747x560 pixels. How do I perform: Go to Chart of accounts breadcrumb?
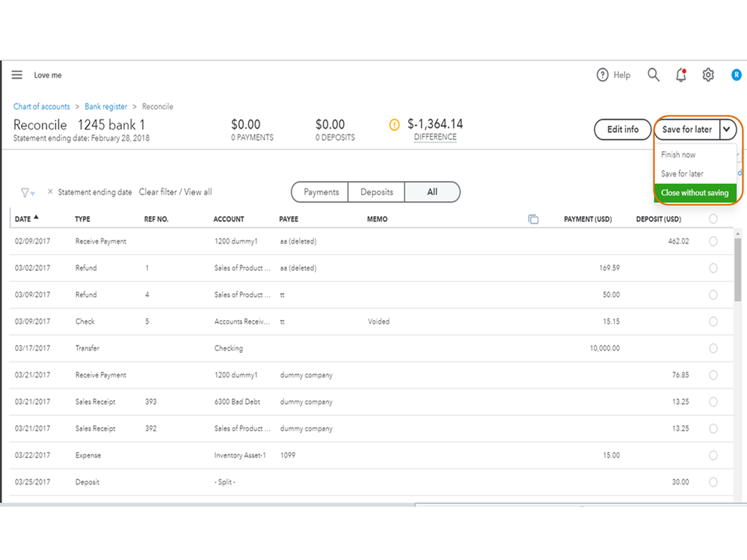[x=41, y=107]
